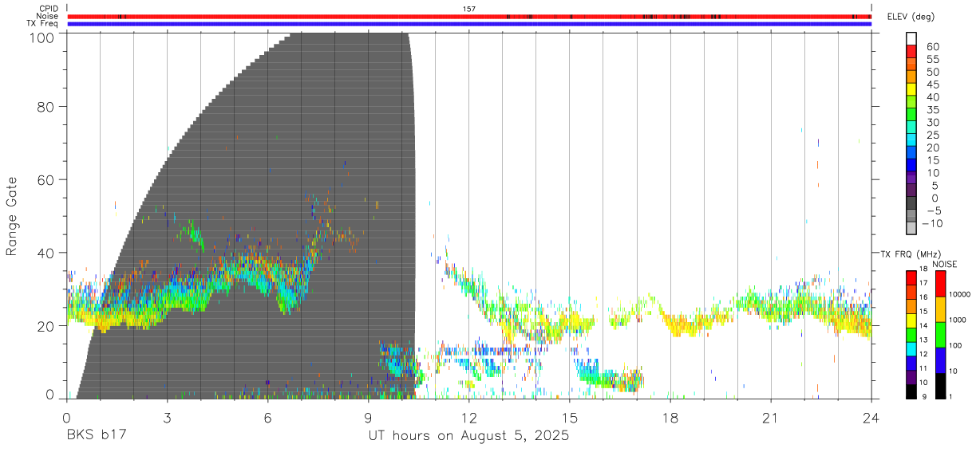
Task: Click the '11' label on TX FRQ scale
Action: pos(923,368)
